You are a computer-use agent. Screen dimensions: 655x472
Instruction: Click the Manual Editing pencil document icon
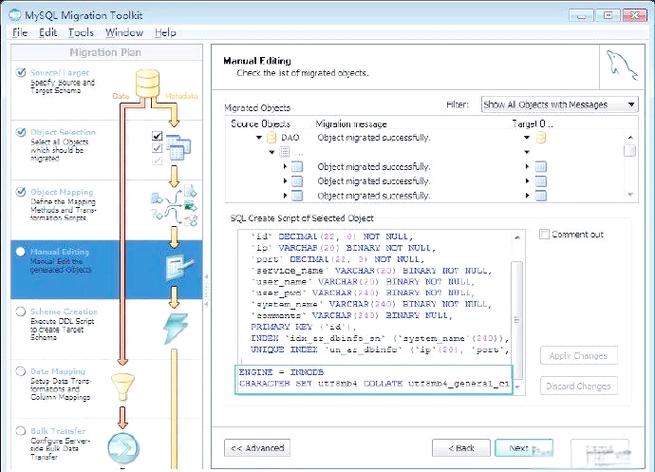point(179,267)
